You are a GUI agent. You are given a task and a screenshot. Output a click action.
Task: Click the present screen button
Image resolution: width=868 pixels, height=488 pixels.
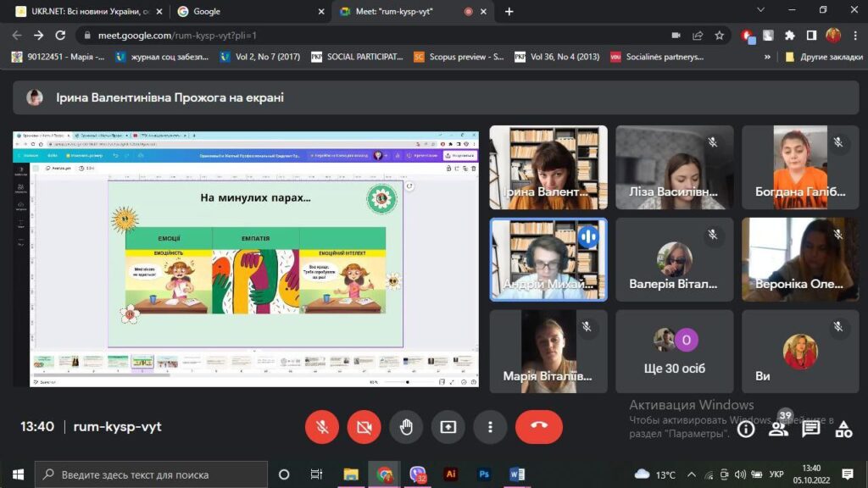[448, 427]
